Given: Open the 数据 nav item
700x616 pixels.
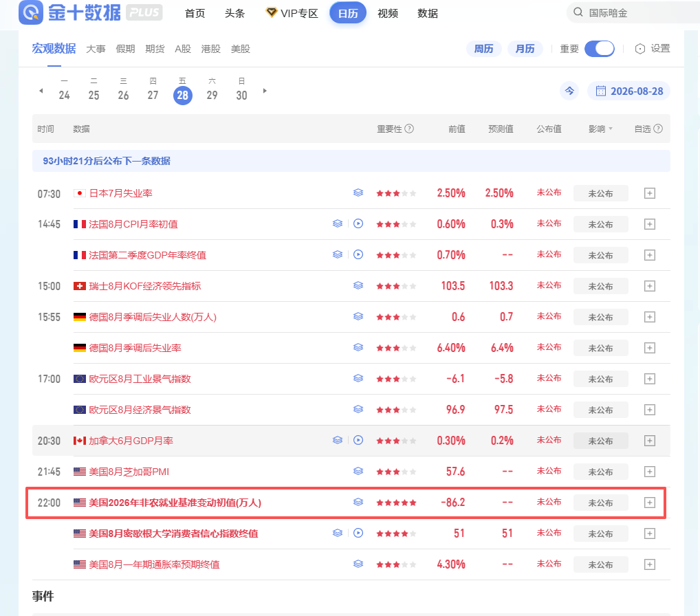Looking at the screenshot, I should pos(428,13).
